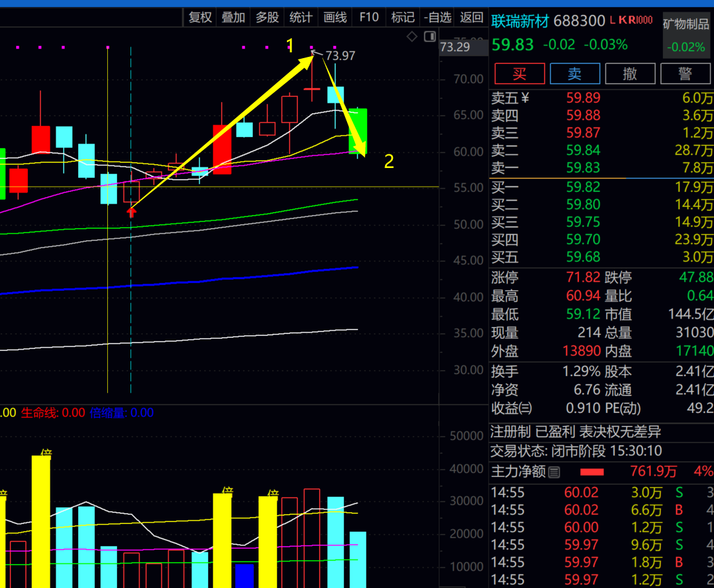Click the 撤 cancel order button
The image size is (714, 588).
point(630,74)
